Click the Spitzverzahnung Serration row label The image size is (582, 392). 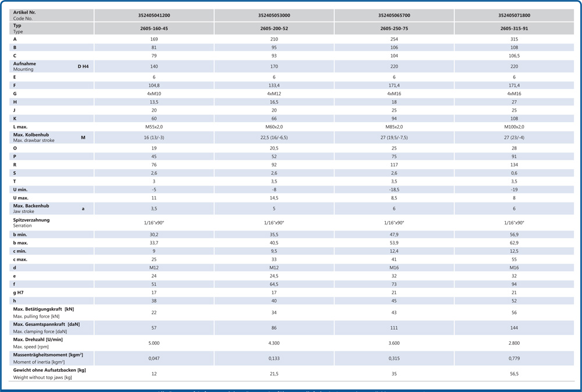[31, 223]
